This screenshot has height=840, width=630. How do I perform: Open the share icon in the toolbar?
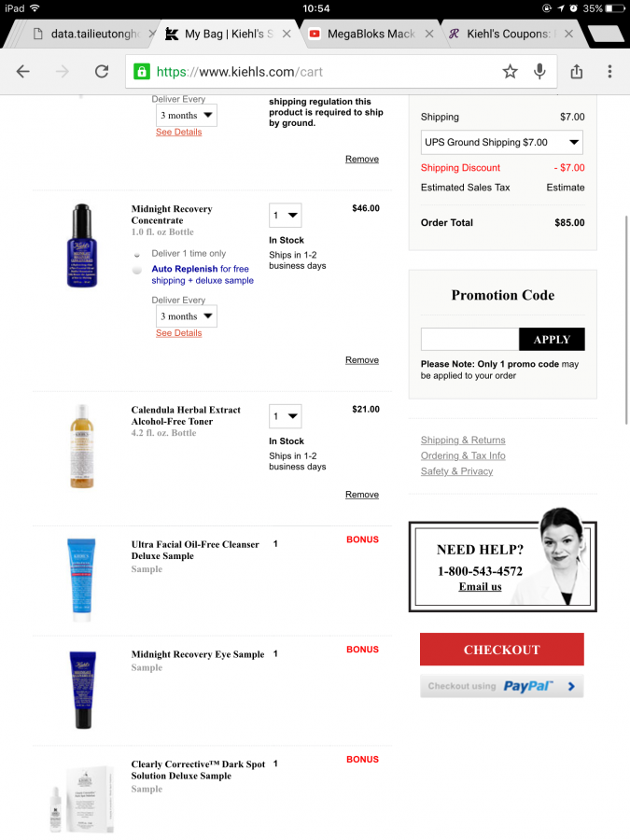click(577, 71)
